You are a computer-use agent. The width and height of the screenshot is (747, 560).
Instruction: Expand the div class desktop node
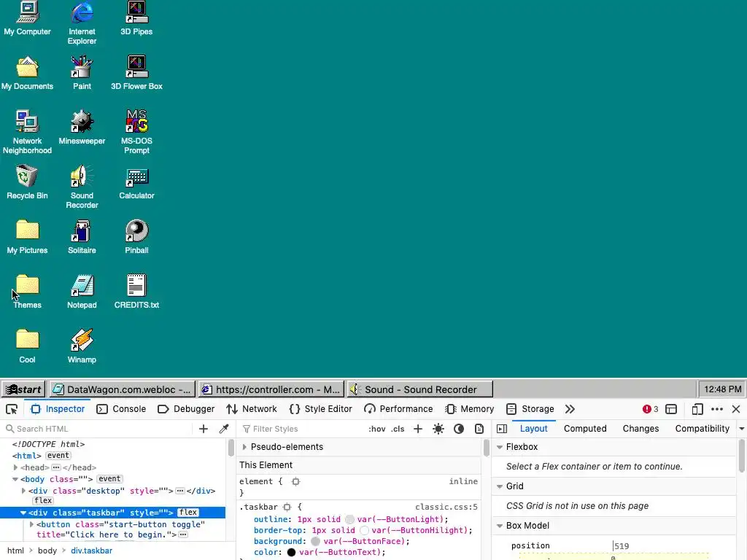23,491
